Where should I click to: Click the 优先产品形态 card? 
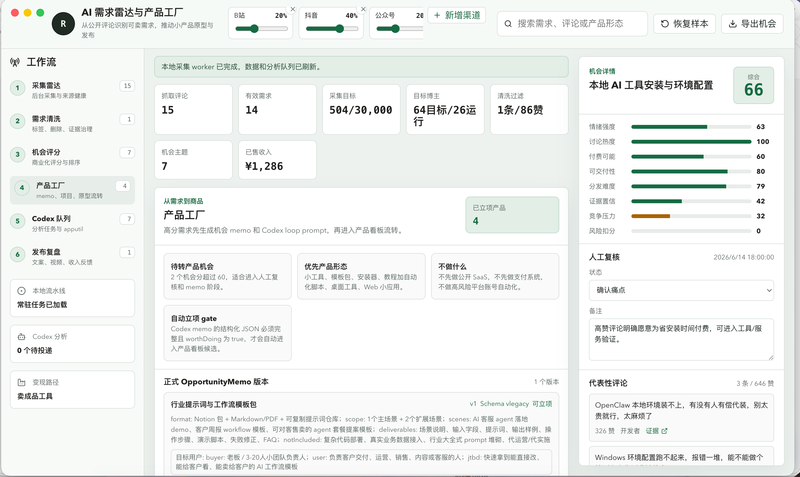point(361,276)
